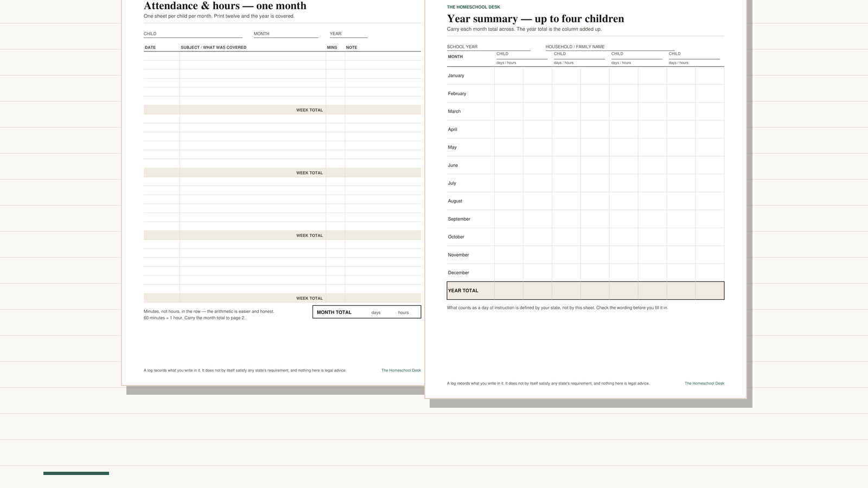Click the first WEEK TOTAL label
Image resolution: width=868 pixels, height=488 pixels.
pyautogui.click(x=309, y=110)
